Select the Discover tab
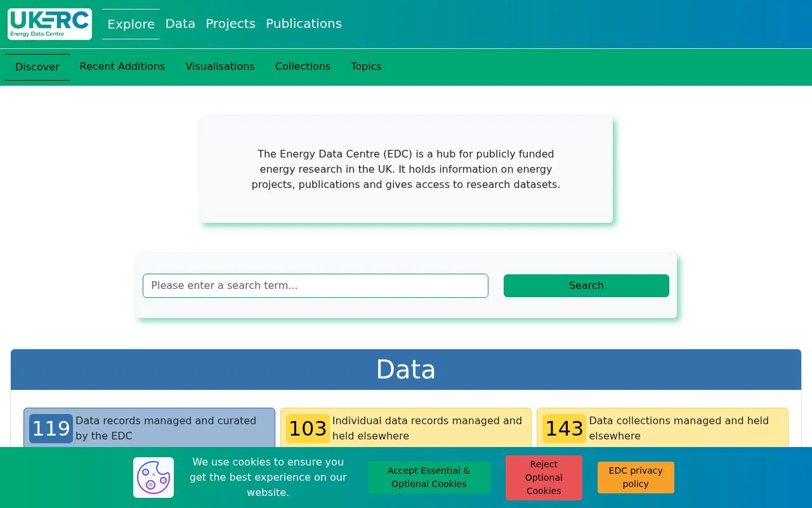 tap(37, 67)
